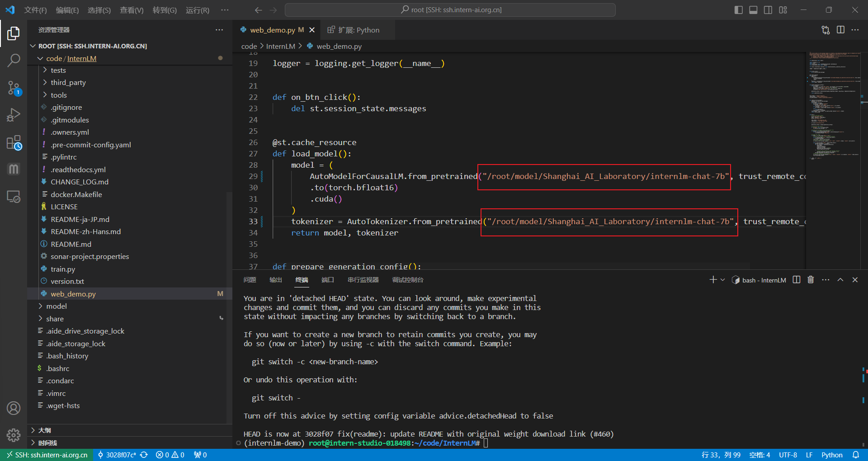Toggle secondary sidebar layout icon
Viewport: 868px width, 461px height.
point(768,10)
